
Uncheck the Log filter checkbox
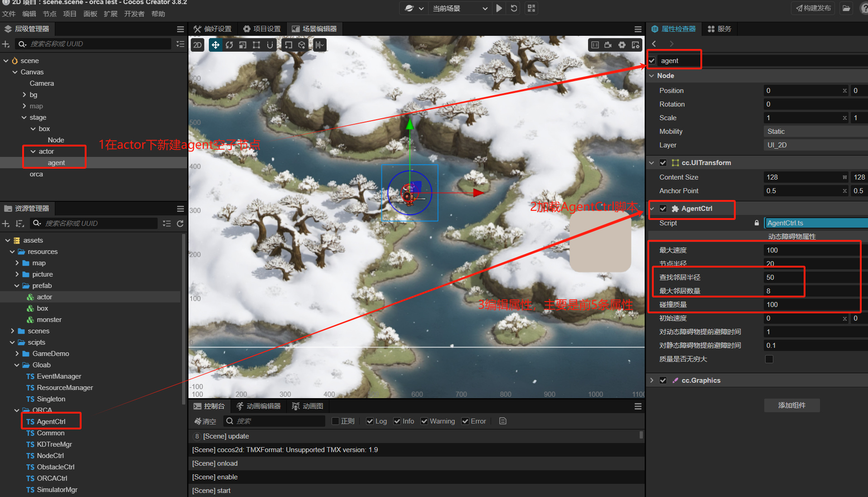370,421
